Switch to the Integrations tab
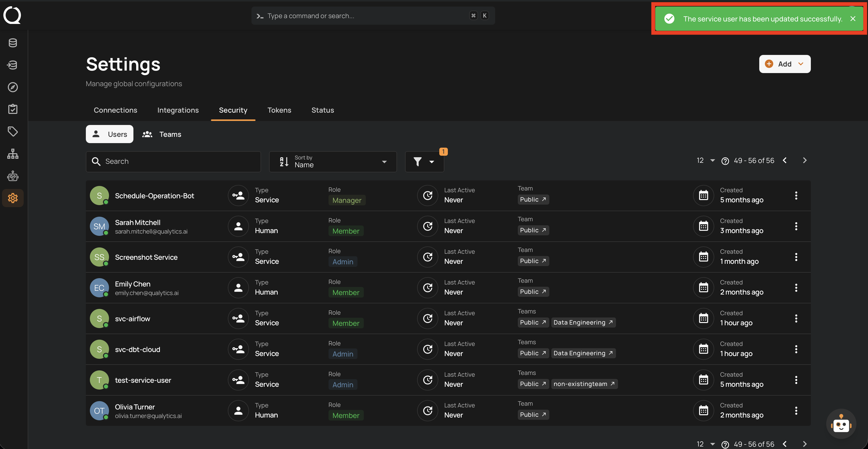This screenshot has height=449, width=868. [x=178, y=110]
